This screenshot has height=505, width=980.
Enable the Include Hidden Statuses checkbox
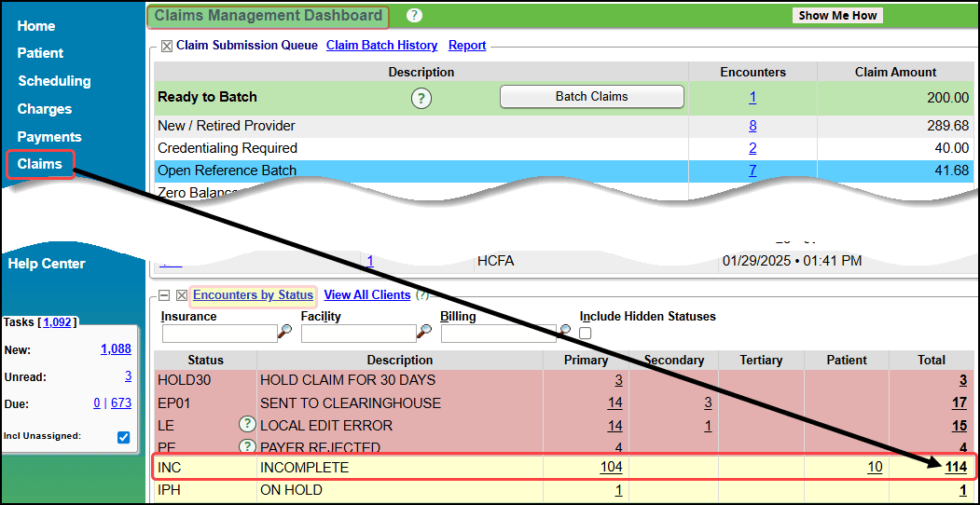coord(586,333)
